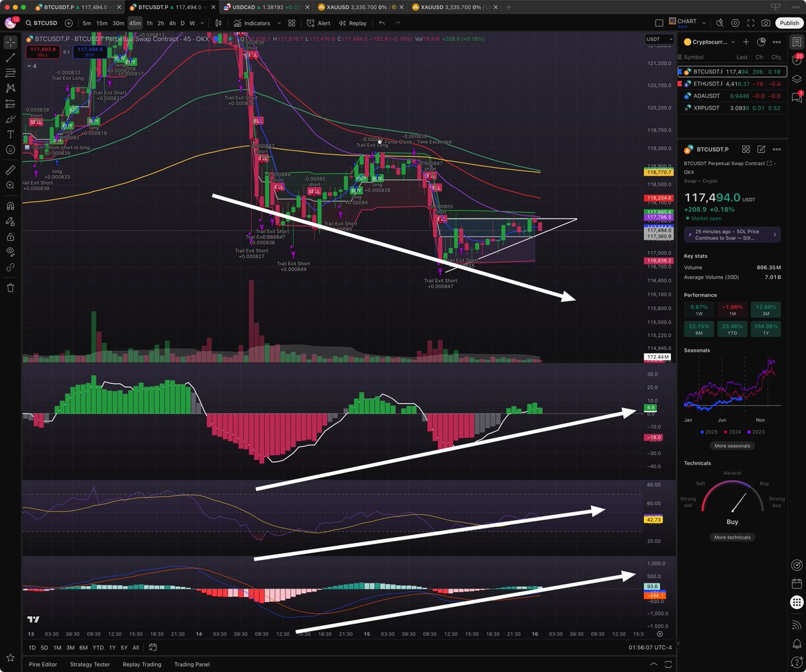The height and width of the screenshot is (672, 806).
Task: Toggle magnet mode in drawing toolbar
Action: coord(11,205)
